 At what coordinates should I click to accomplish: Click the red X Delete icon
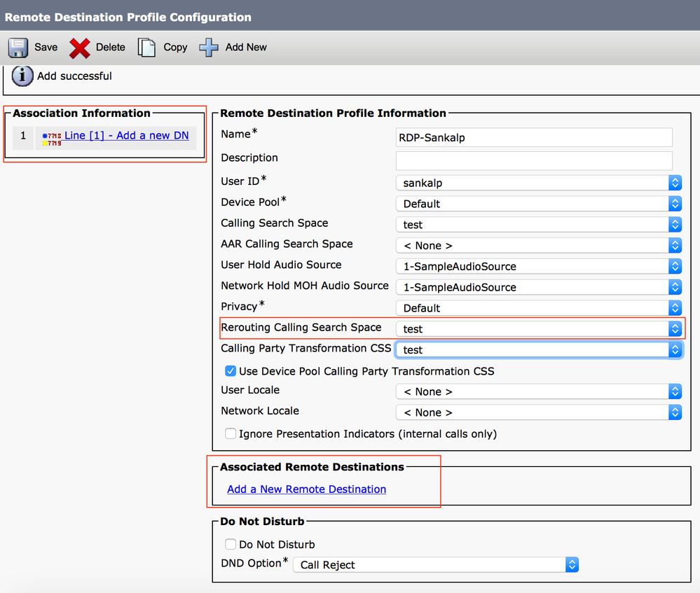(x=79, y=48)
